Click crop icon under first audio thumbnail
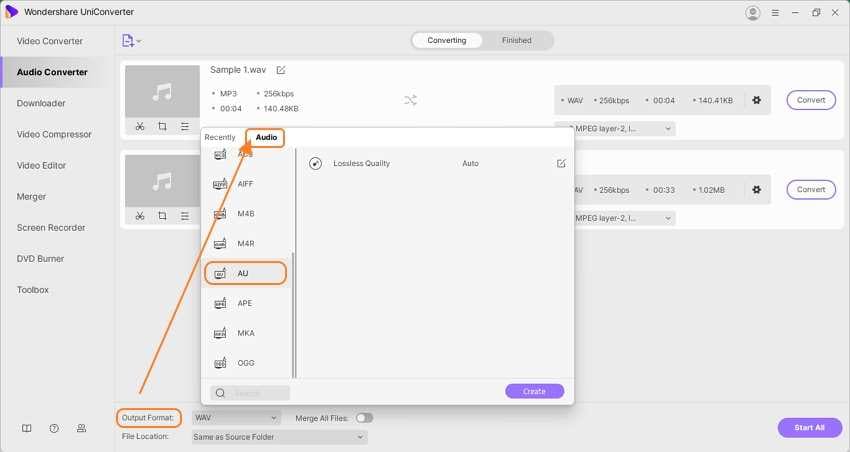This screenshot has height=452, width=850. 162,127
